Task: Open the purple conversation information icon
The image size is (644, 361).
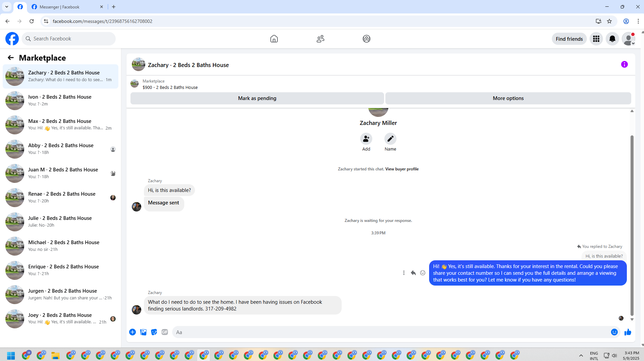Action: point(624,64)
